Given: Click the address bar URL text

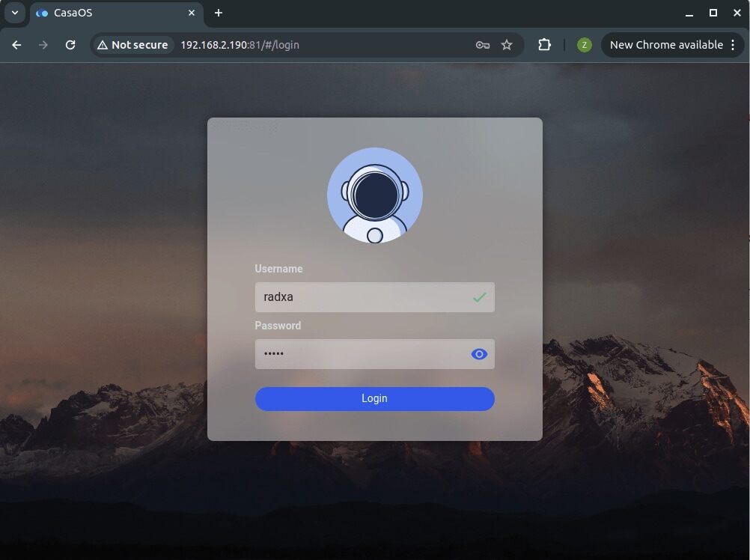Looking at the screenshot, I should point(240,45).
